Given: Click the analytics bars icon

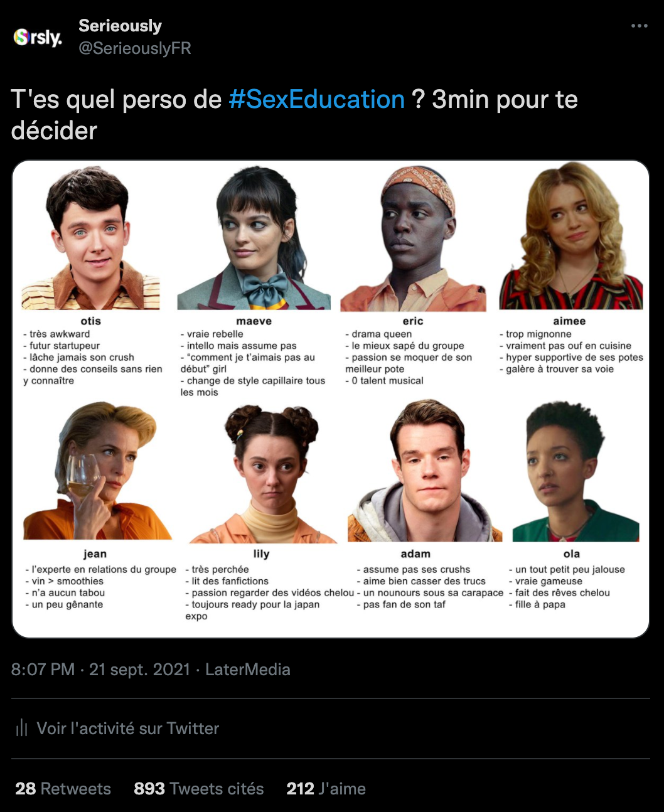Looking at the screenshot, I should pos(22,728).
